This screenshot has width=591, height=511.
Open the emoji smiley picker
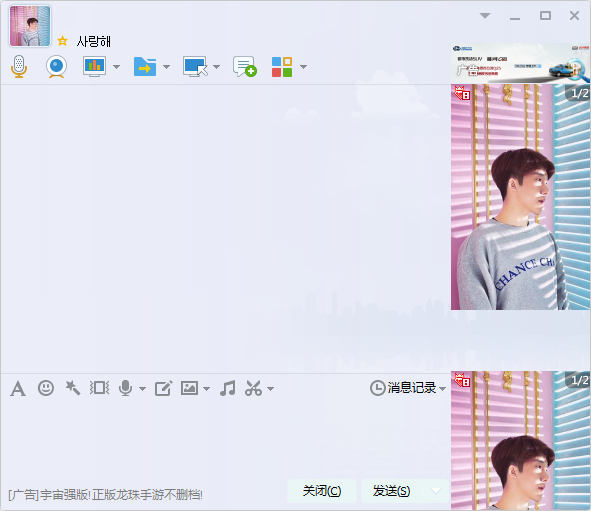[x=46, y=388]
